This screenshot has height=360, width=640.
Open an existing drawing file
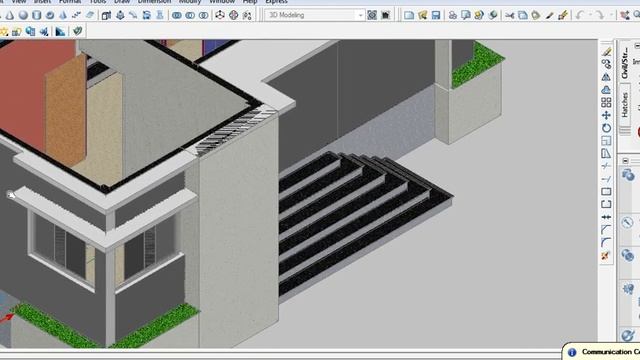(422, 16)
